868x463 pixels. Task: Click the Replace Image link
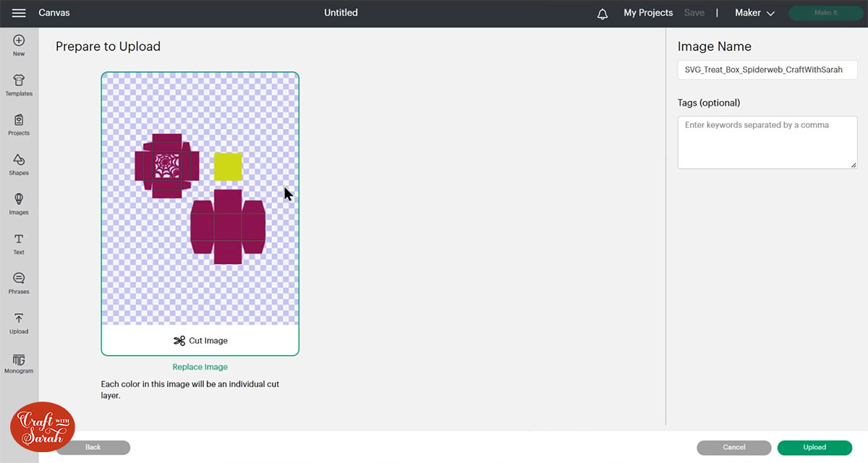coord(200,367)
